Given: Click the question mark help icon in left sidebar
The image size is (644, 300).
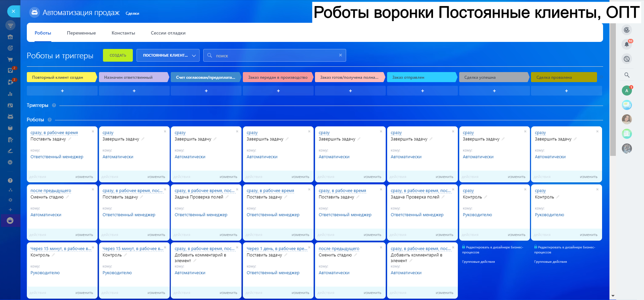Looking at the screenshot, I should click(10, 181).
